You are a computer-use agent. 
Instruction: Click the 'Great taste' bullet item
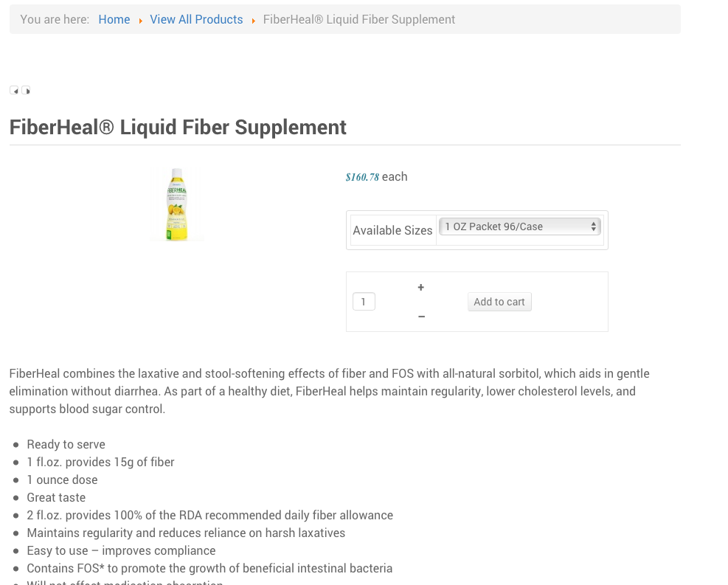click(56, 497)
